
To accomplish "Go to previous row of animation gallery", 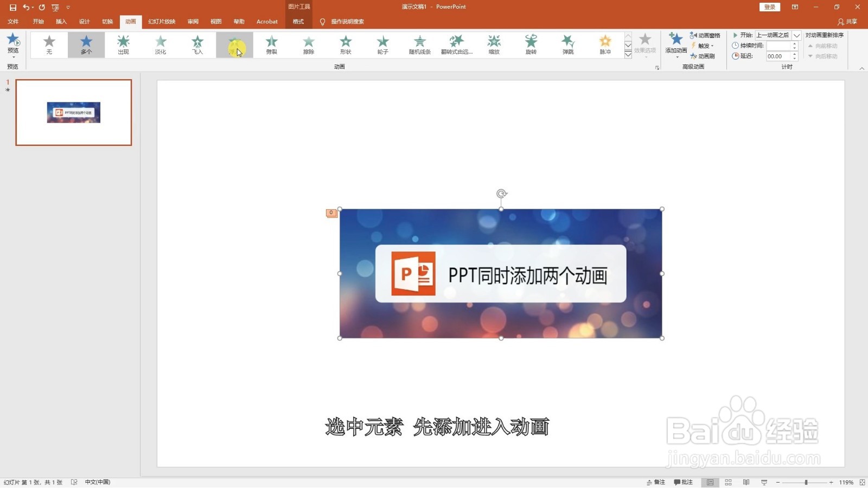I will pyautogui.click(x=628, y=36).
